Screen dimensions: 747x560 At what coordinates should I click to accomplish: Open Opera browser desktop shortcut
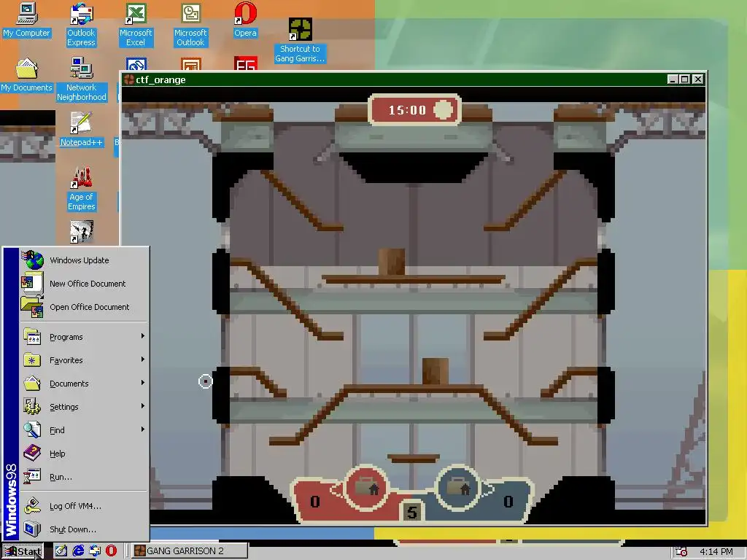click(245, 20)
